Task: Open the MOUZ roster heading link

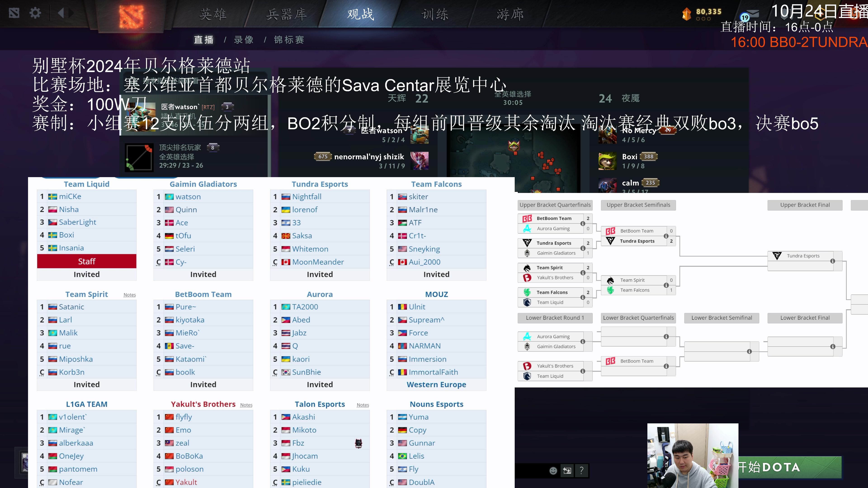Action: click(x=436, y=294)
